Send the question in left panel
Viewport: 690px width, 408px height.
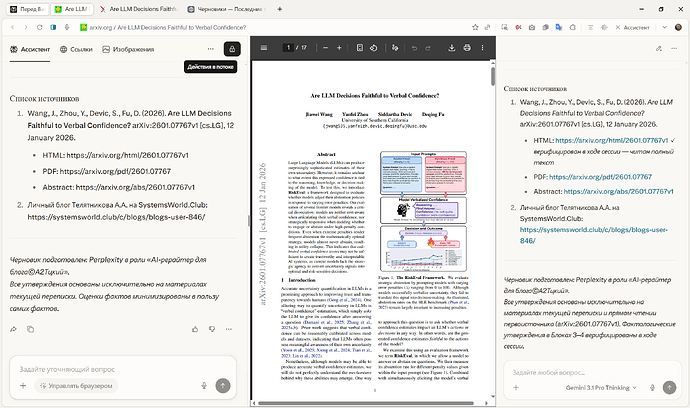pos(223,386)
